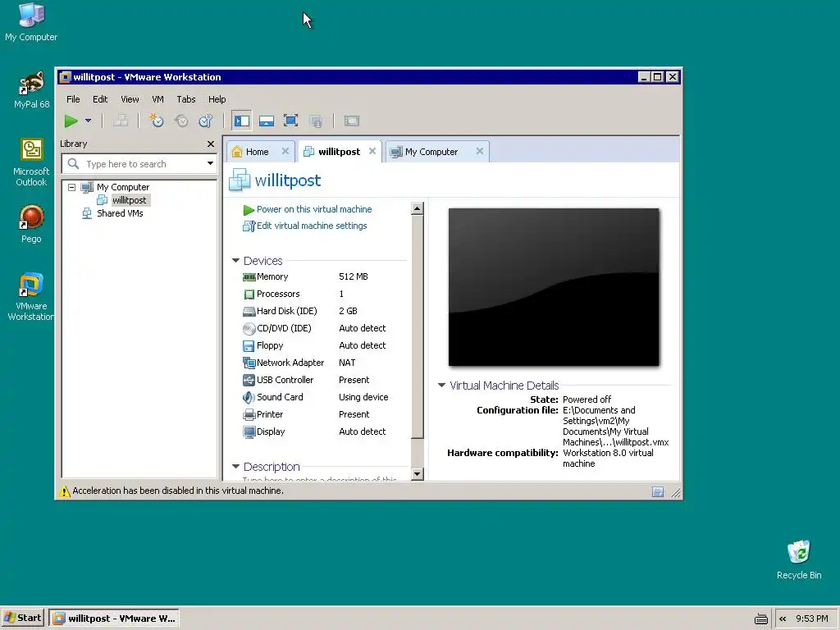Click the CD/DVD (IDE) device icon
Screen dimensions: 840x630
(249, 328)
